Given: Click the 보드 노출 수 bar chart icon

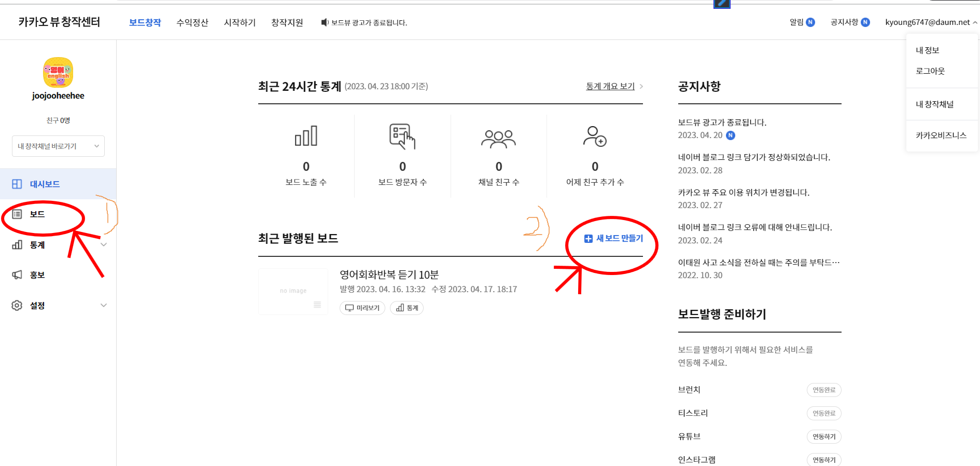Looking at the screenshot, I should point(306,136).
